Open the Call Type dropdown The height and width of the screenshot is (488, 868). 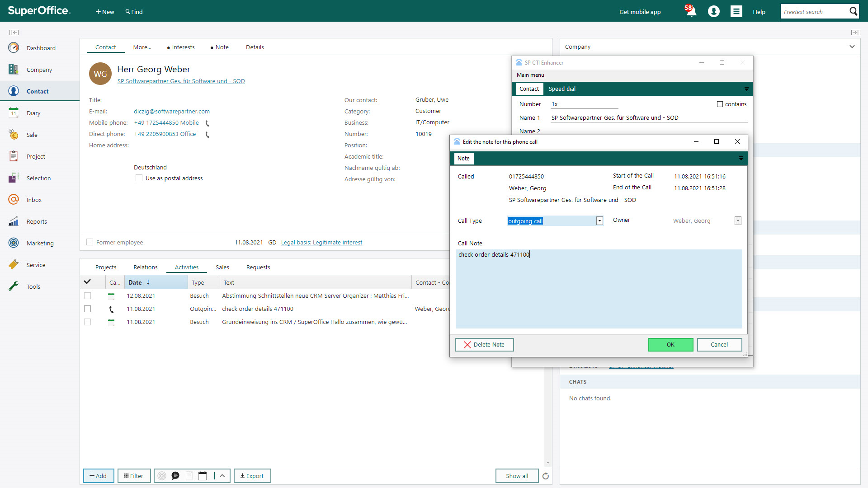click(x=599, y=221)
